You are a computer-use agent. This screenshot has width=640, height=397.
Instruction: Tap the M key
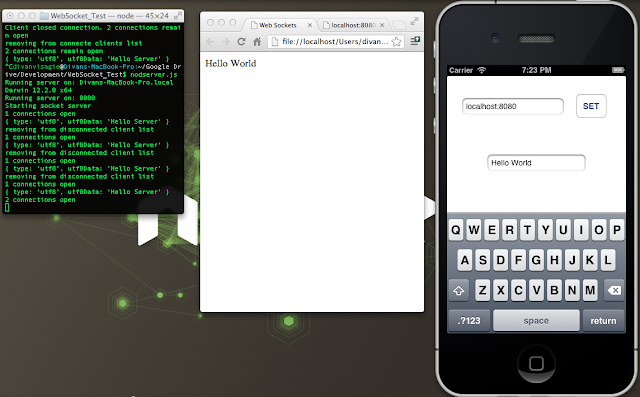click(590, 291)
